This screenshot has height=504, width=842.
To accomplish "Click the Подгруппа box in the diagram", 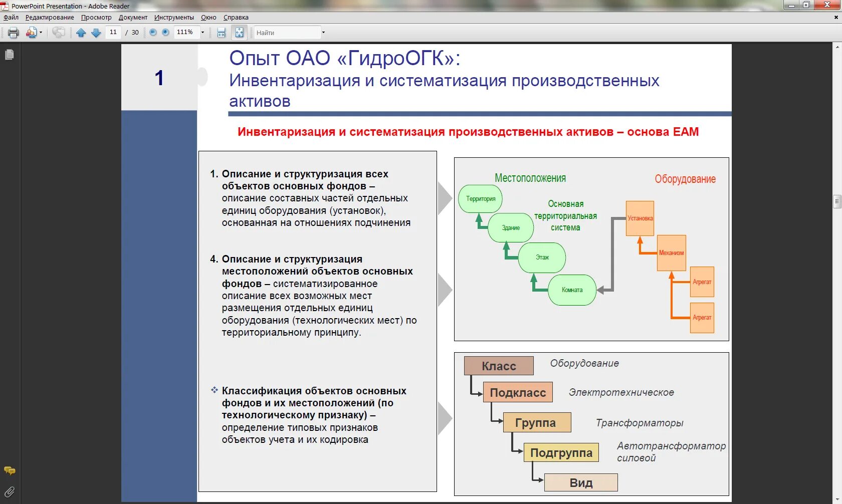I will coord(561,453).
